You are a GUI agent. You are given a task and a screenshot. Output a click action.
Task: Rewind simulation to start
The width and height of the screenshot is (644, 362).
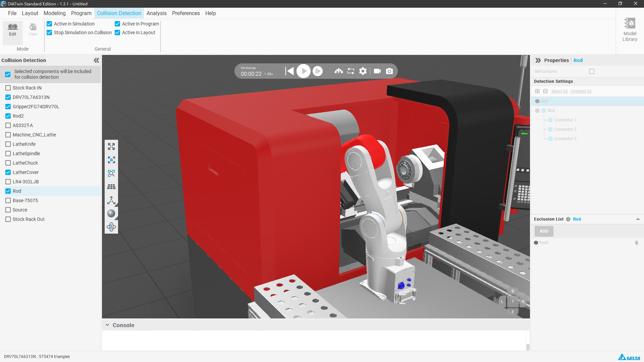tap(289, 71)
